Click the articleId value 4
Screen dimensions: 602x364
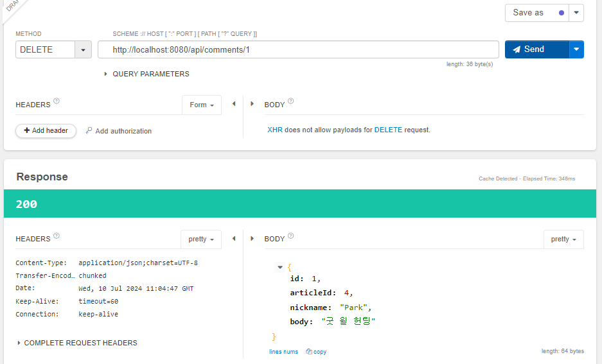[x=346, y=293]
